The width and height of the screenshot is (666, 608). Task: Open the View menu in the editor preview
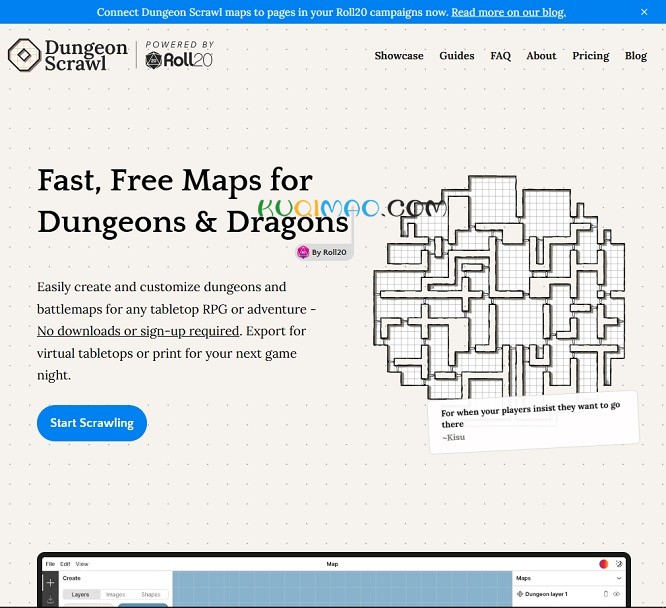click(x=82, y=564)
